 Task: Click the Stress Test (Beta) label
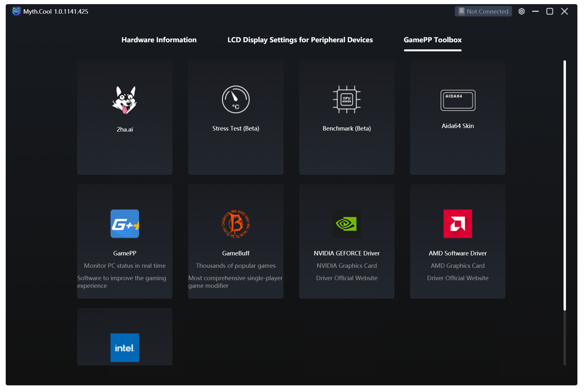(x=236, y=128)
